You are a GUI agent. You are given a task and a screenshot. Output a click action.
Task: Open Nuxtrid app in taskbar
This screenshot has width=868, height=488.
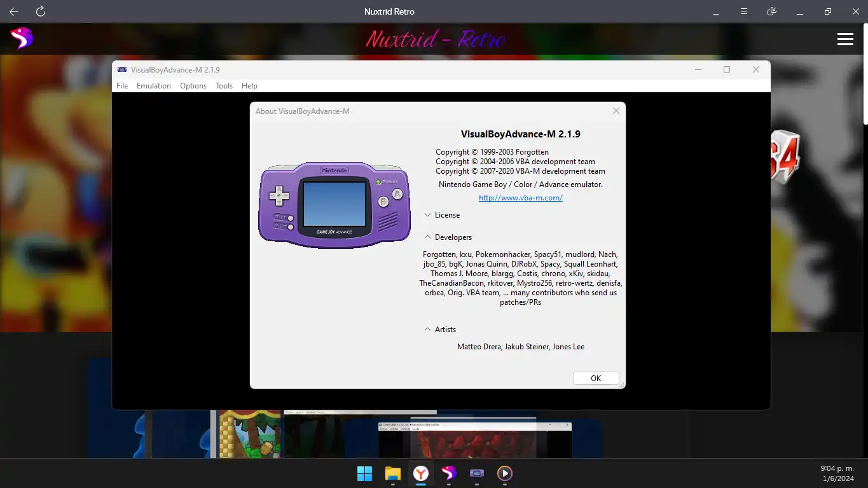tap(449, 473)
